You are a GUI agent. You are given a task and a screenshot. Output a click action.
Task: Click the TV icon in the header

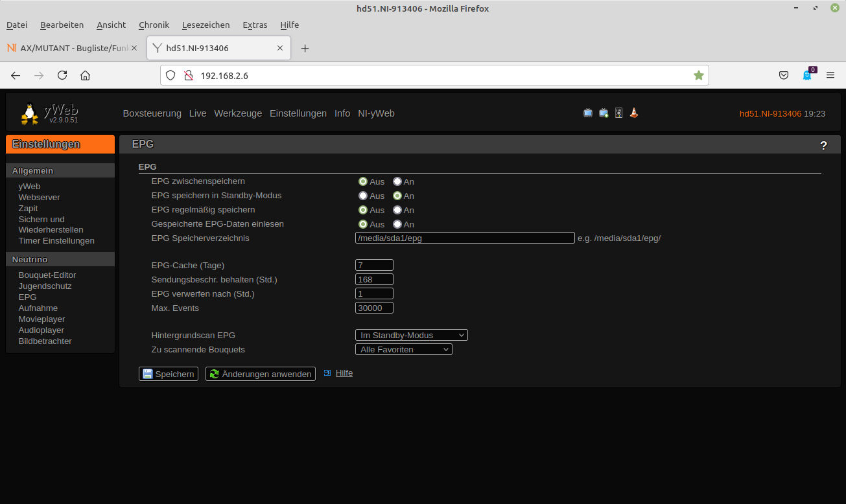587,113
